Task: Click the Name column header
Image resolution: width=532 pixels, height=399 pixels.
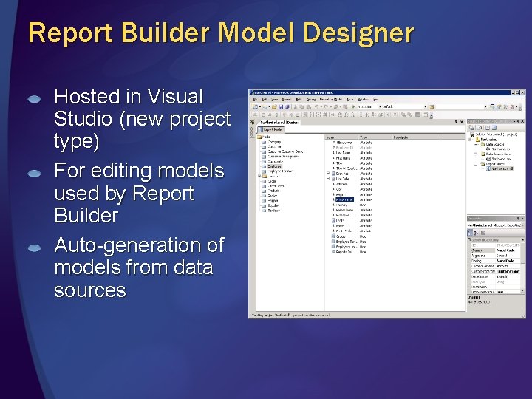Action: pyautogui.click(x=341, y=137)
